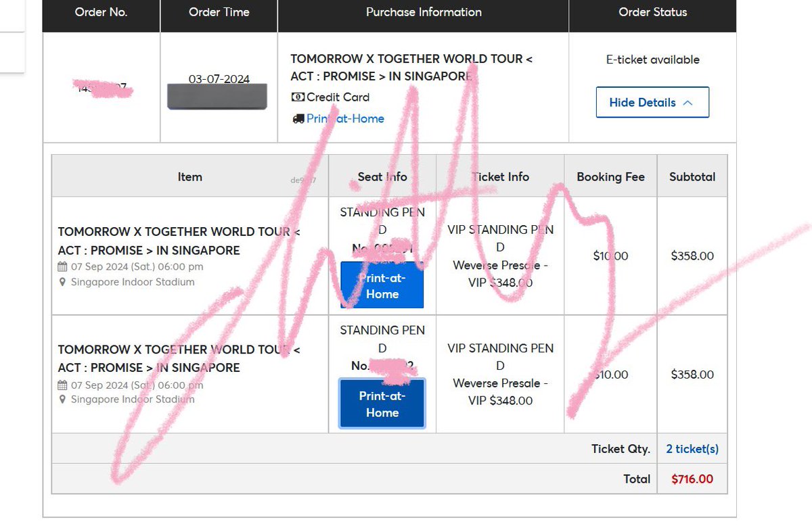
Task: Click second ticket's $10.00 booking fee
Action: click(610, 375)
